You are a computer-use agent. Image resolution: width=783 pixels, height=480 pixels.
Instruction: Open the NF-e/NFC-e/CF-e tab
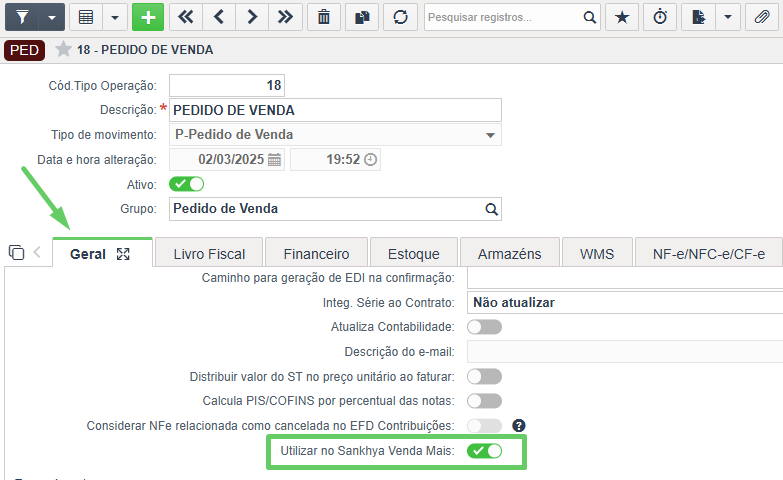[709, 254]
